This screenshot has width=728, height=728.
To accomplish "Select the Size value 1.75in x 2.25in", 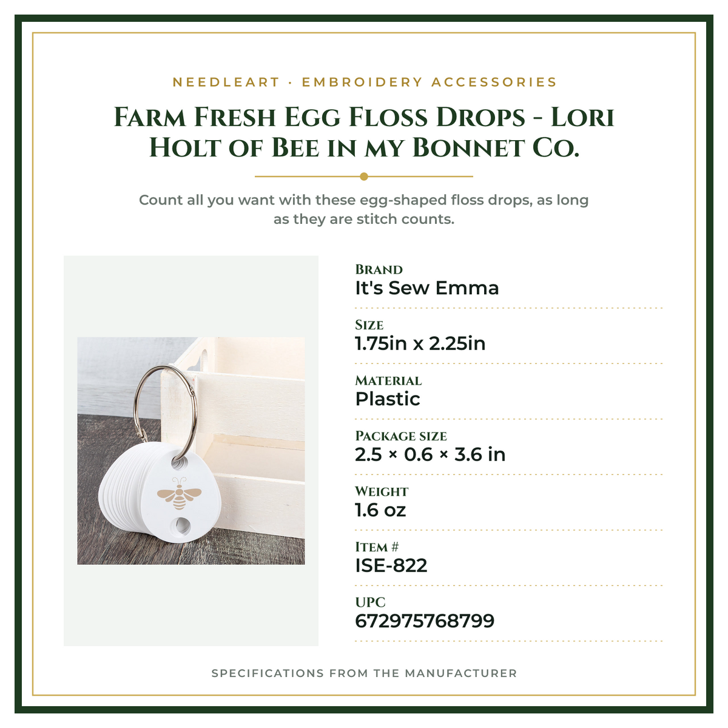I will coord(420,343).
